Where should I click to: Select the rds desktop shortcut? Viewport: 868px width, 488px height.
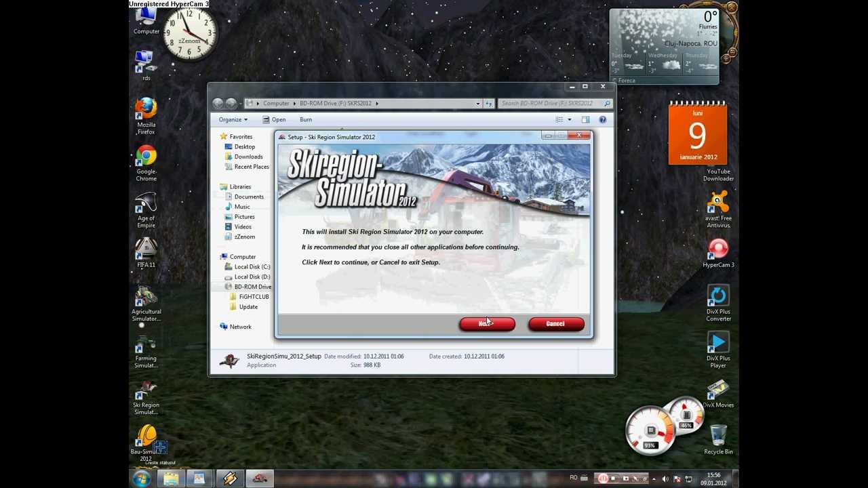[x=146, y=66]
